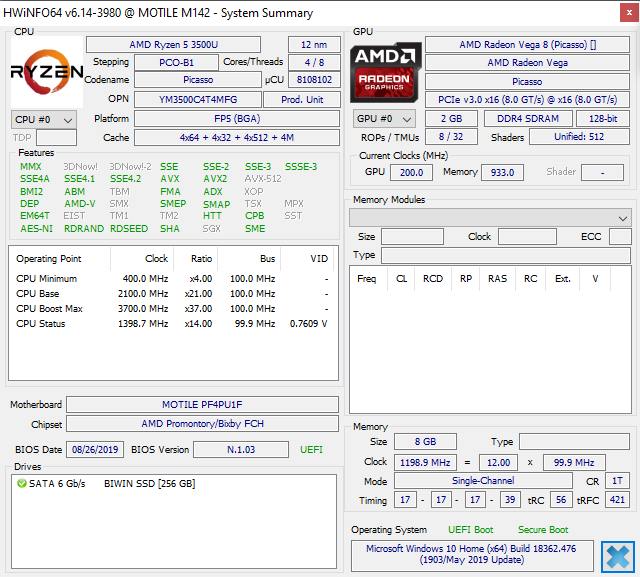Screen dimensions: 640x577
Task: Click the Ryzen CPU logo
Action: (47, 72)
